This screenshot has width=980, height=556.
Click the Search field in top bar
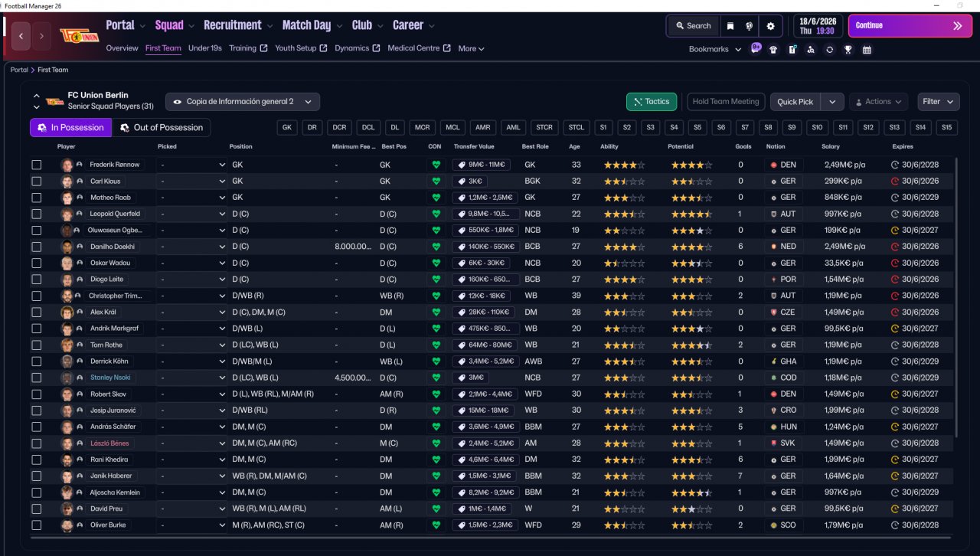[693, 26]
